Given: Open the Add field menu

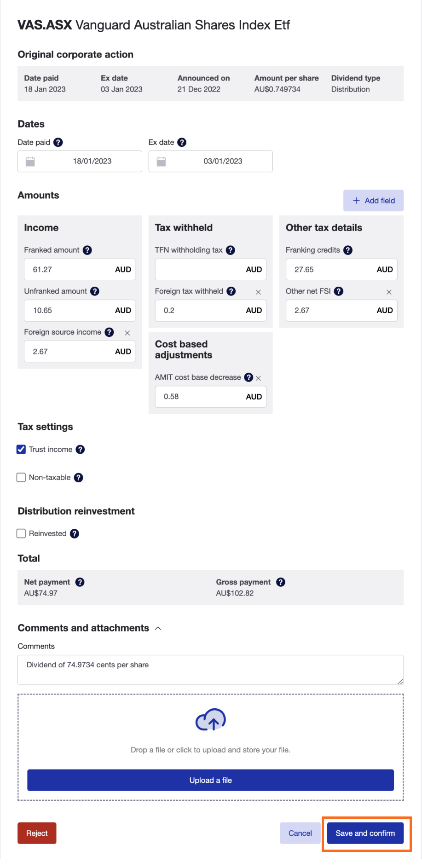Looking at the screenshot, I should point(373,200).
